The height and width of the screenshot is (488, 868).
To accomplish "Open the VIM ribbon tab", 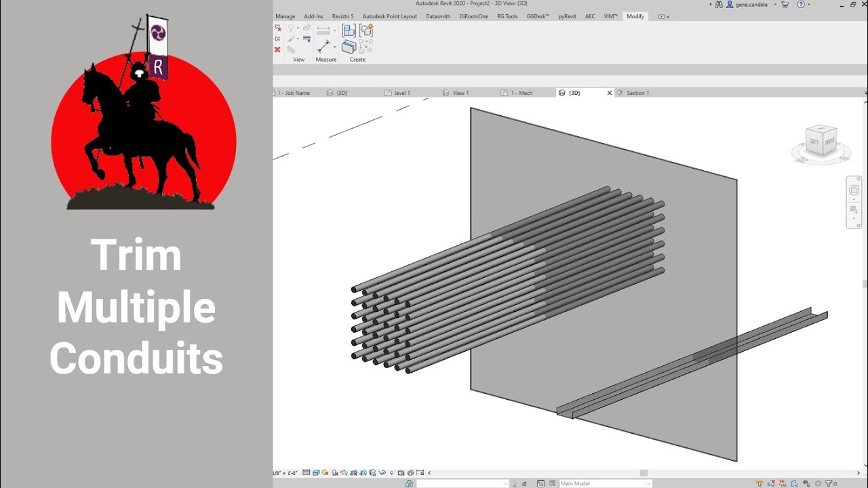I will pyautogui.click(x=611, y=16).
